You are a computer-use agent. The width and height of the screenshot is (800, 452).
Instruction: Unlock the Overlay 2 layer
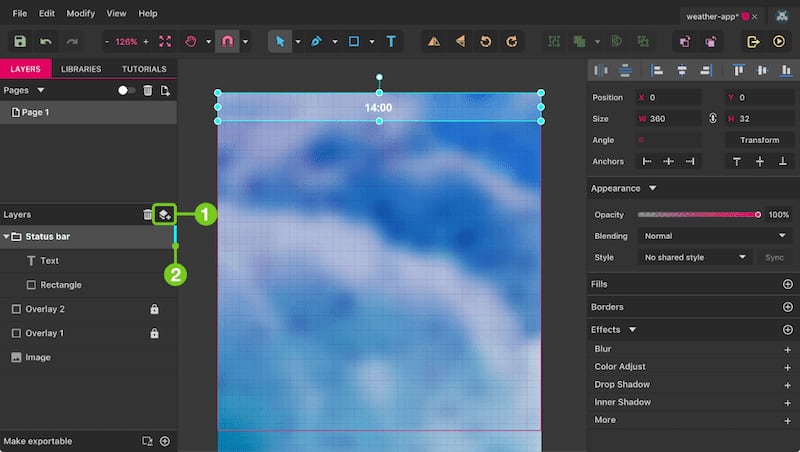(x=154, y=309)
